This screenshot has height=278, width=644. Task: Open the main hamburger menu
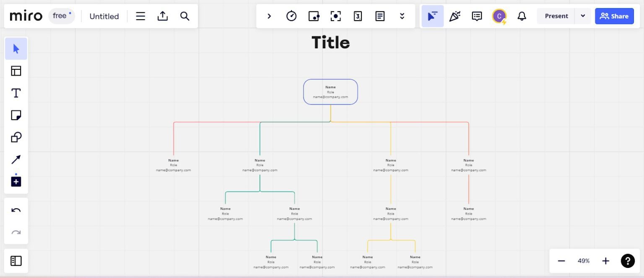click(x=140, y=16)
